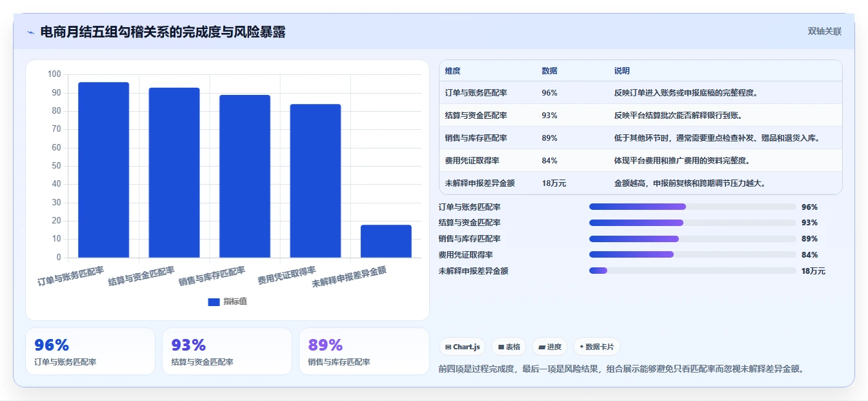Click the 销售与库存匹配率 bar in chart
This screenshot has width=868, height=401.
coord(245,176)
